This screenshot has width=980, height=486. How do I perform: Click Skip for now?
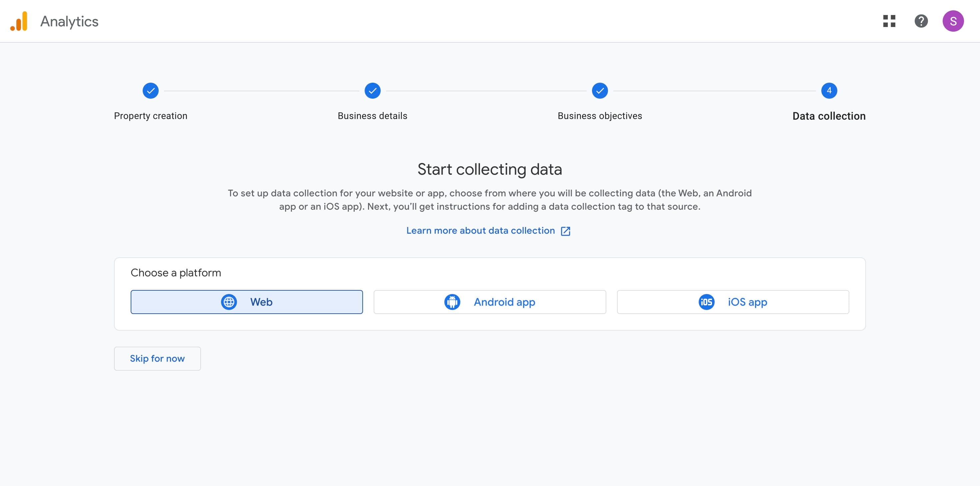157,358
